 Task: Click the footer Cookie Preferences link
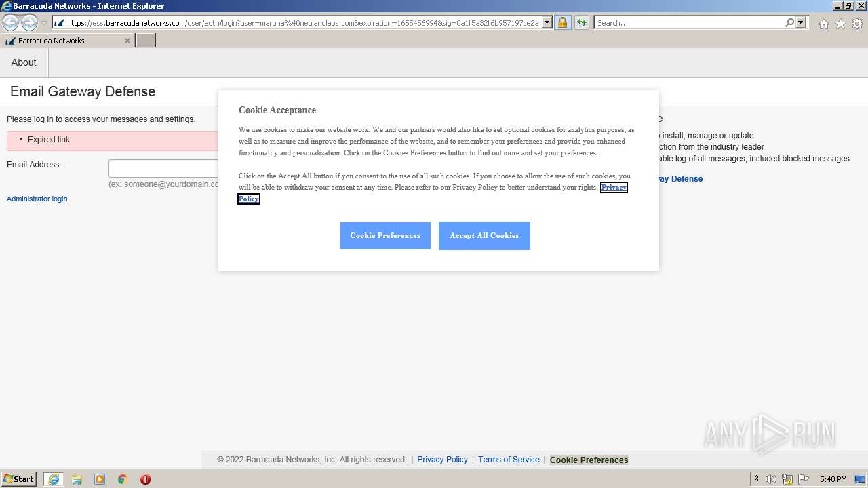589,460
